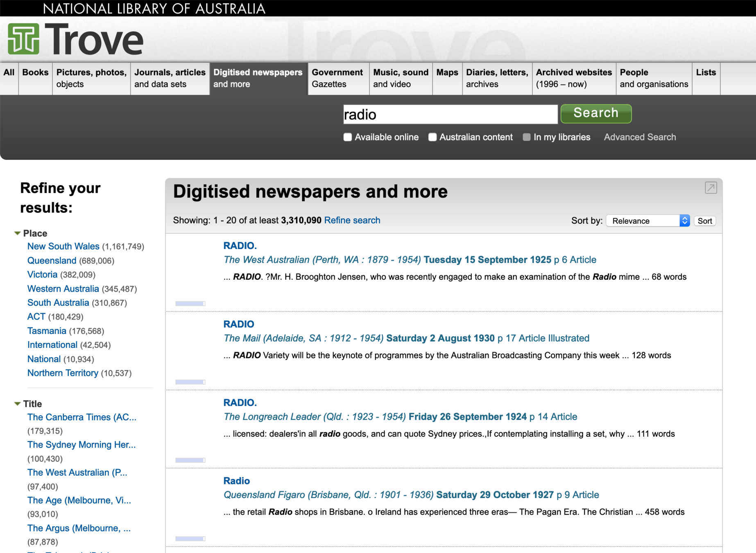Filter by National place

[44, 359]
